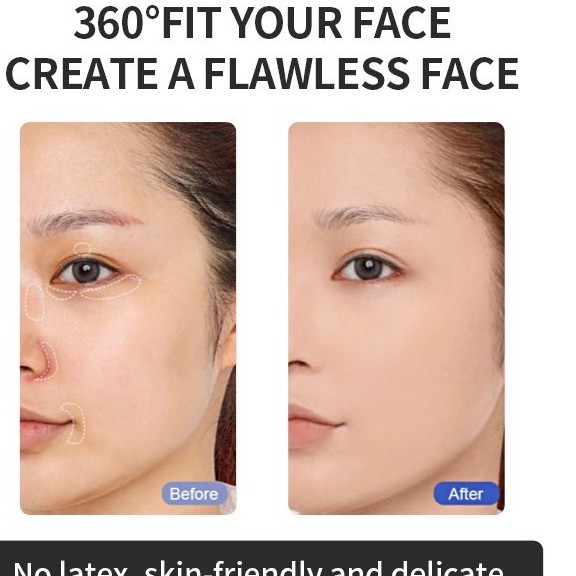This screenshot has height=576, width=576.
Task: Click the dotted outline around the nostril
Action: tap(48, 361)
